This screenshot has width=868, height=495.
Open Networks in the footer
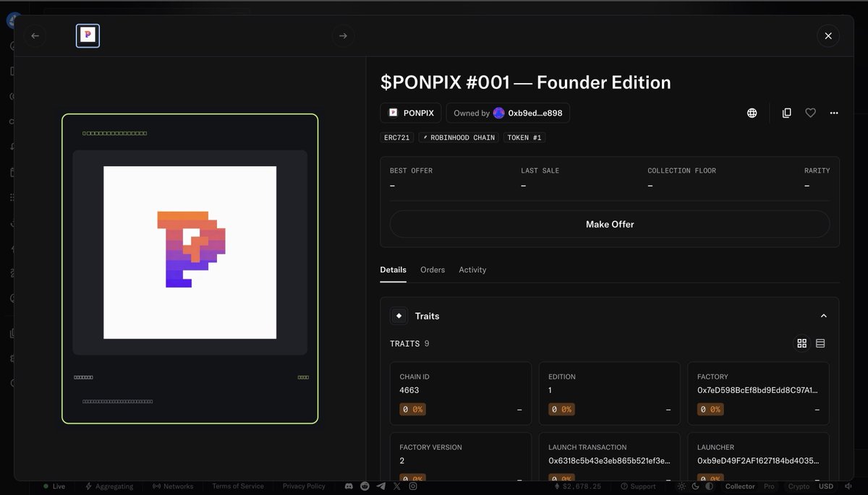pyautogui.click(x=173, y=486)
